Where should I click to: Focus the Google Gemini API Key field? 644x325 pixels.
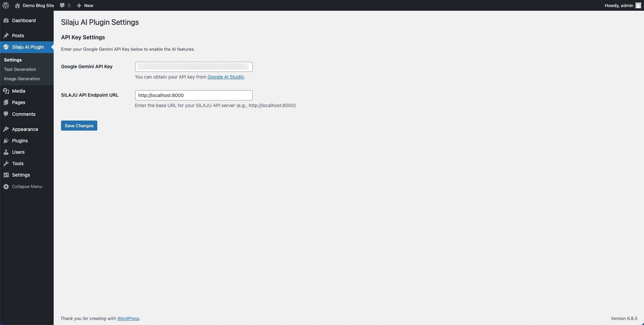[194, 67]
